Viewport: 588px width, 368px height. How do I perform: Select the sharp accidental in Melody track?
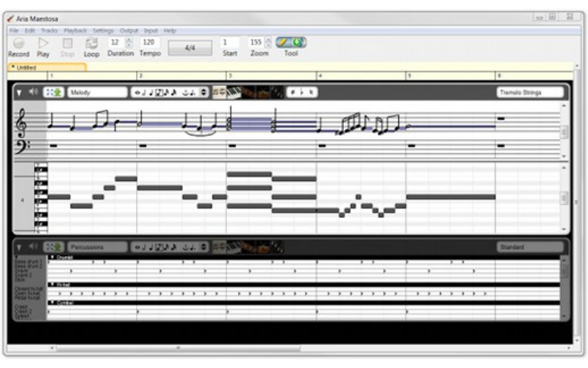[293, 92]
